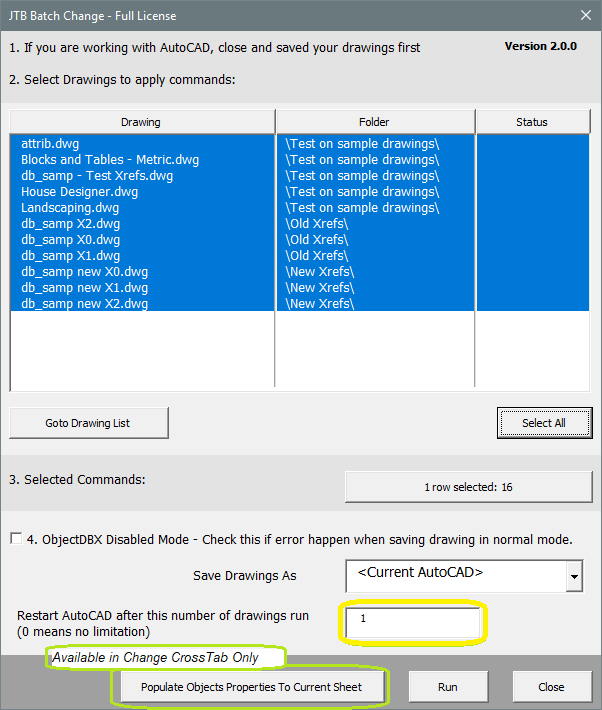Click the restart drawings count input field
602x710 pixels.
coord(413,623)
